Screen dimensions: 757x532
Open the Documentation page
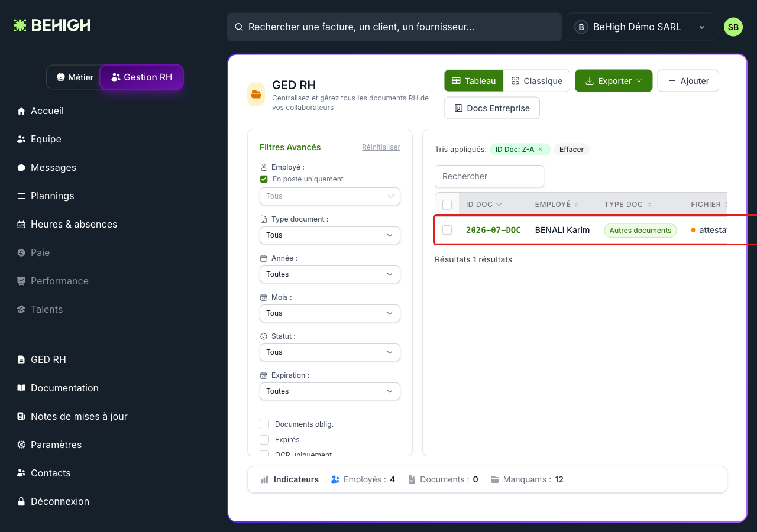point(57,388)
